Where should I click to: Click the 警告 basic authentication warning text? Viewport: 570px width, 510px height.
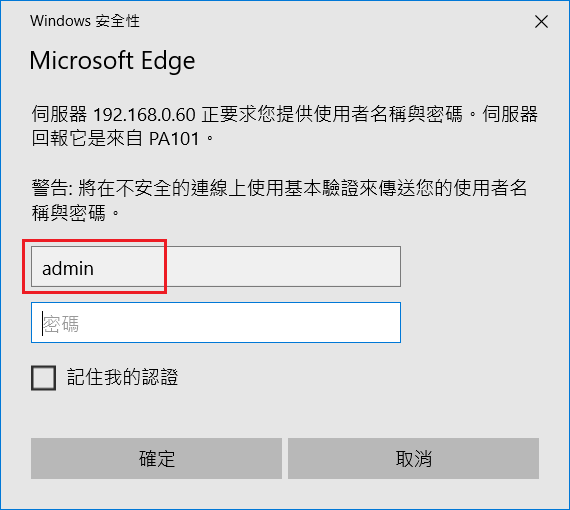click(x=279, y=200)
